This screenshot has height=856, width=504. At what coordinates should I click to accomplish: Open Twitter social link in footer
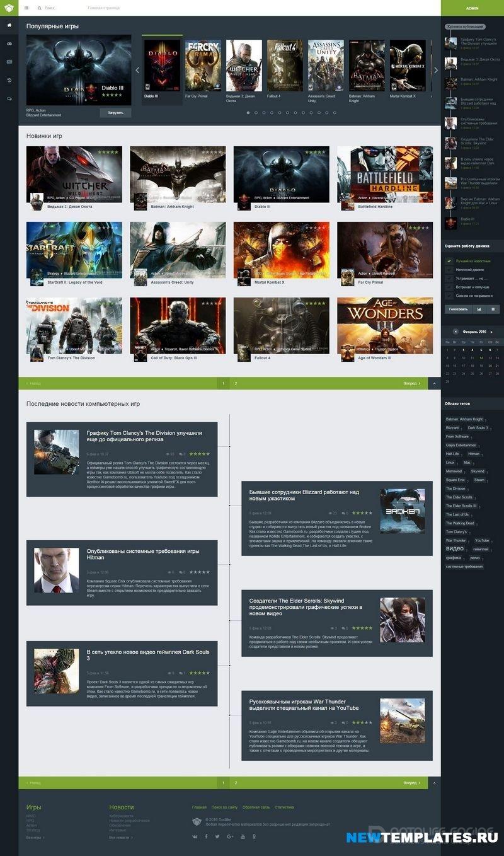point(217,836)
